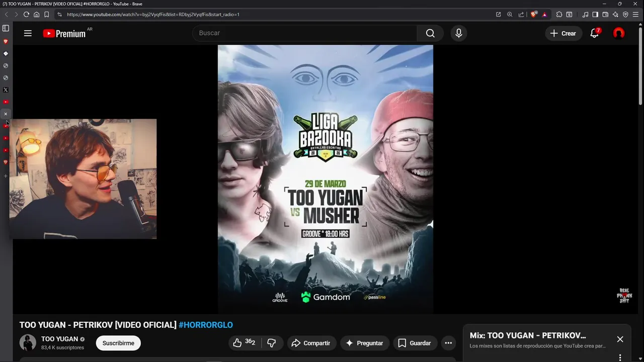
Task: Open the TOO YUGAN channel name link
Action: pos(59,339)
